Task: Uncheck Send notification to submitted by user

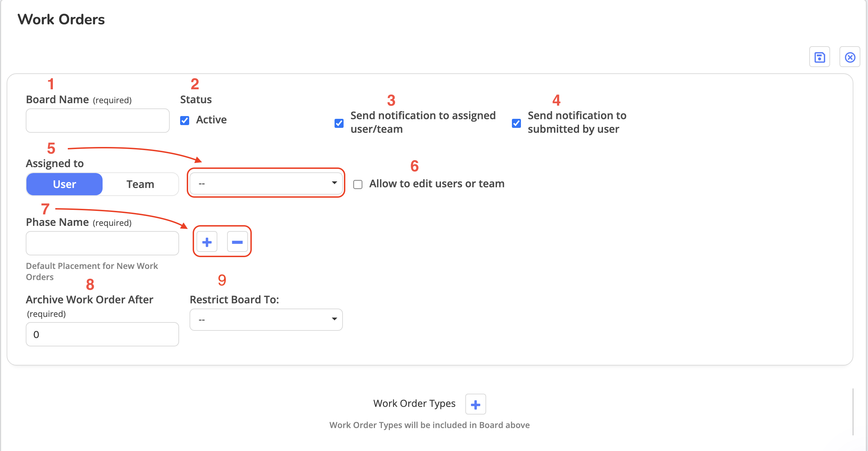Action: [516, 123]
